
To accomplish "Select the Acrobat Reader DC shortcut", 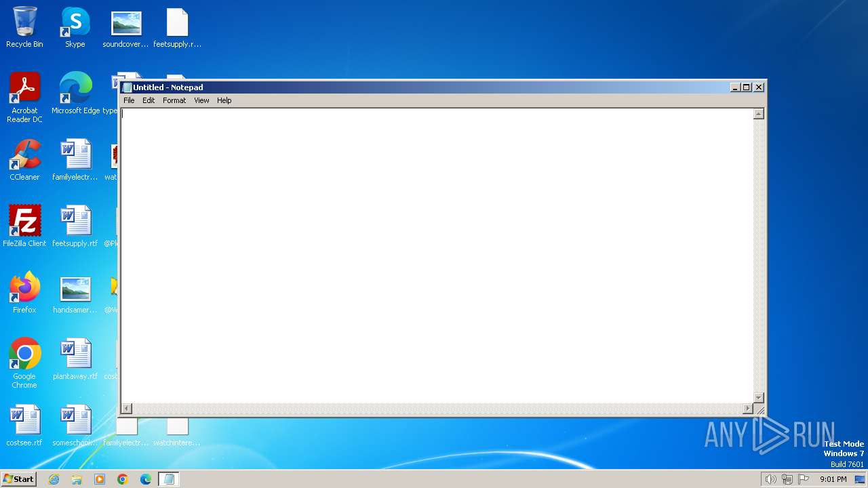I will point(24,98).
